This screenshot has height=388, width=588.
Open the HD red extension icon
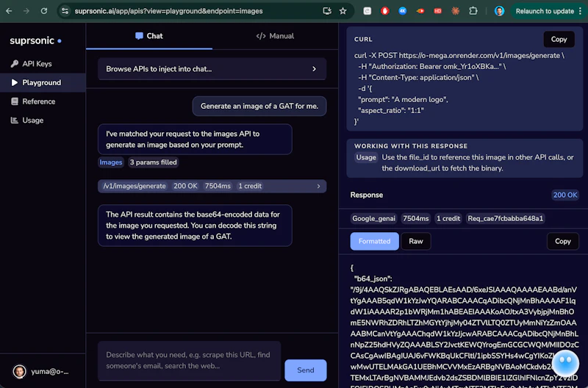[437, 11]
